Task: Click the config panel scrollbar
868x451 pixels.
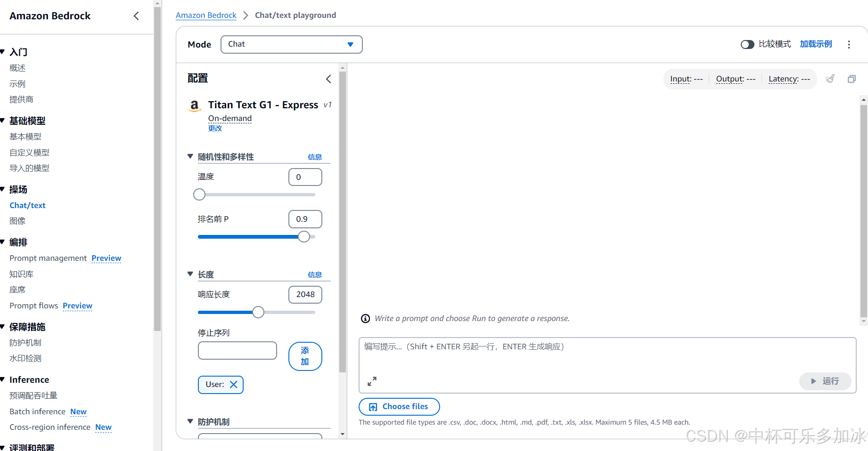Action: 343,221
